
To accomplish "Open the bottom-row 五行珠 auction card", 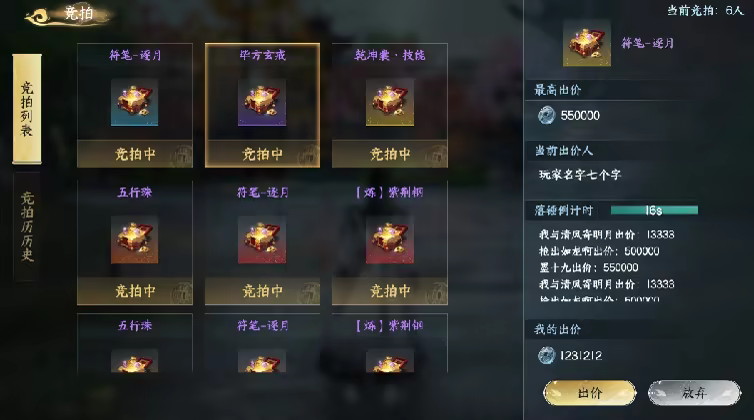I will point(135,343).
